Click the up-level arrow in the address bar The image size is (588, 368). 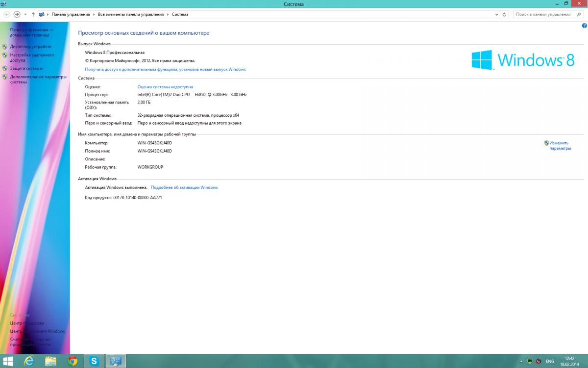(x=33, y=14)
